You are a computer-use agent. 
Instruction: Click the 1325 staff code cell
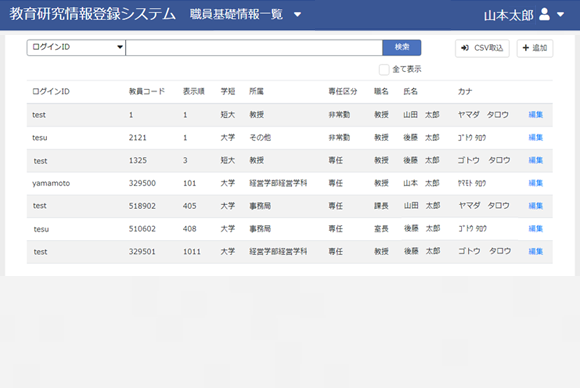(x=138, y=160)
